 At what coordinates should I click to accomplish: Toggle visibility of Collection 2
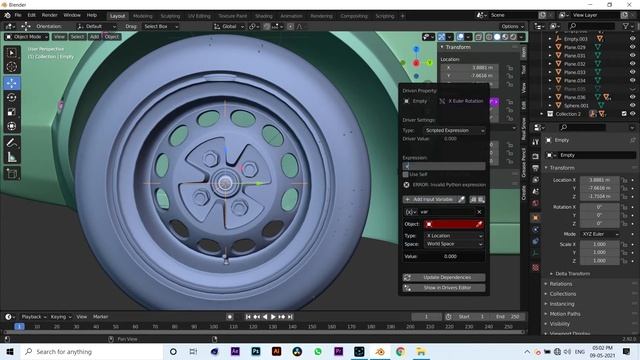pyautogui.click(x=632, y=114)
